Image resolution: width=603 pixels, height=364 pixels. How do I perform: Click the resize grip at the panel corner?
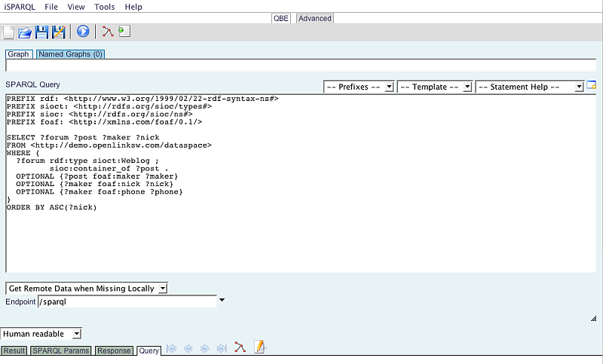(x=593, y=318)
